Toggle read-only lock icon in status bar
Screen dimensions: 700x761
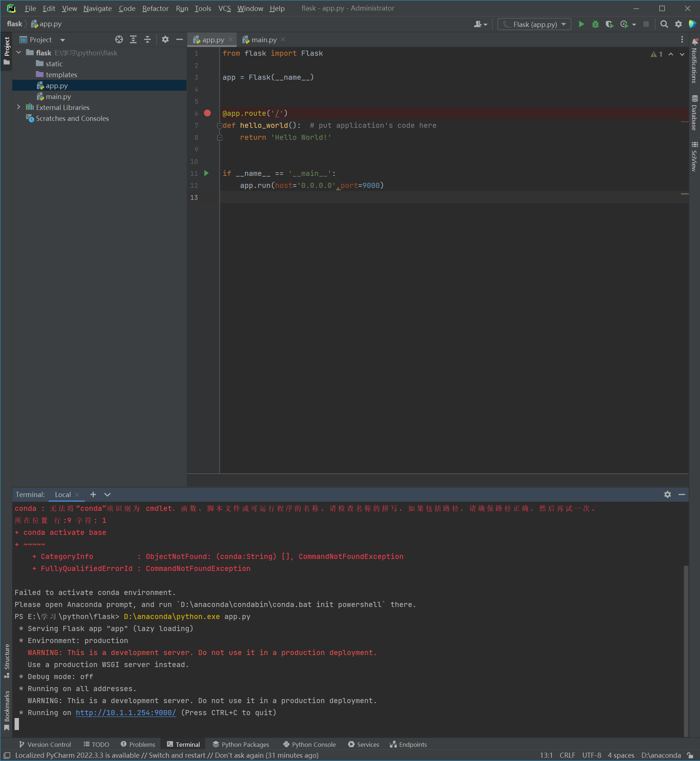(x=690, y=755)
